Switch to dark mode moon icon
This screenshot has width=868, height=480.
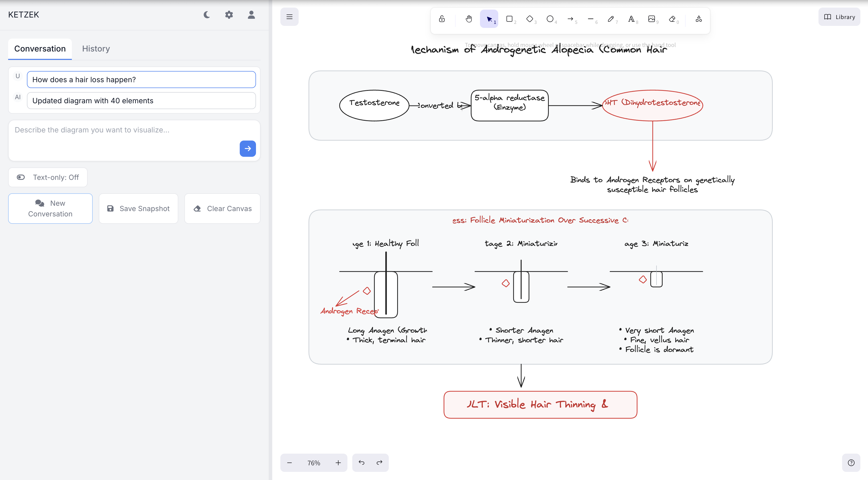(206, 15)
